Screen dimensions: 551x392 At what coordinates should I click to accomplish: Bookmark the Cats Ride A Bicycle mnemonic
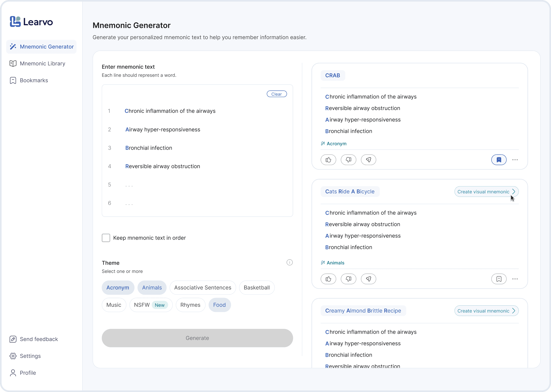pos(499,279)
